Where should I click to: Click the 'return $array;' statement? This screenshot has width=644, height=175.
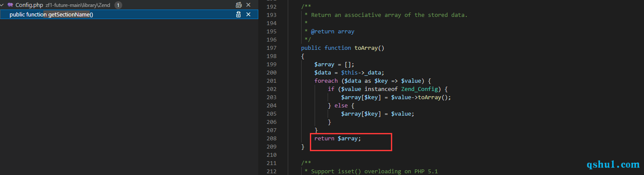pos(338,138)
